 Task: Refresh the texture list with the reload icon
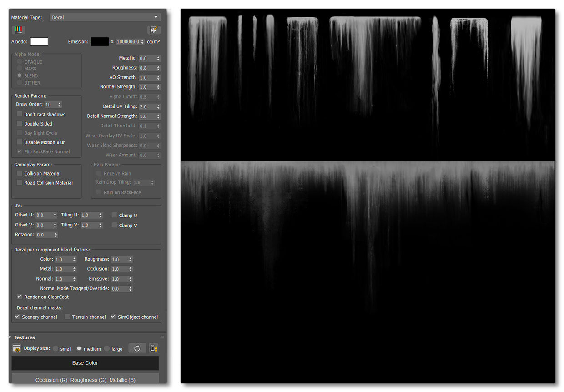[137, 348]
